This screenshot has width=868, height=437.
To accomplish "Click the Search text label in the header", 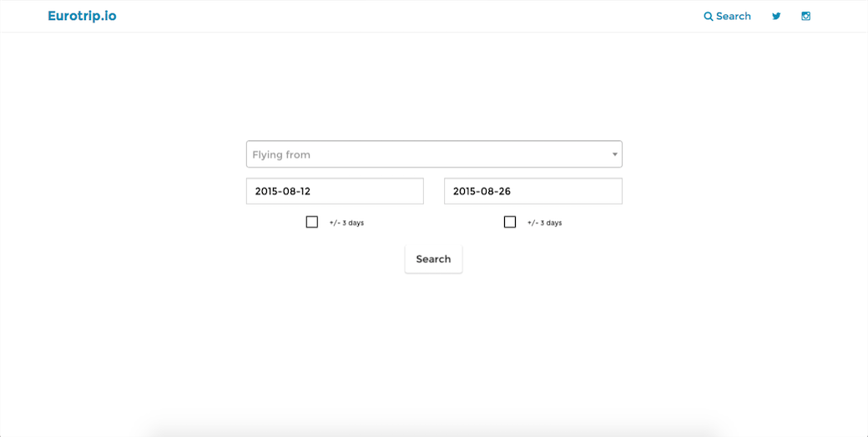I will 734,16.
